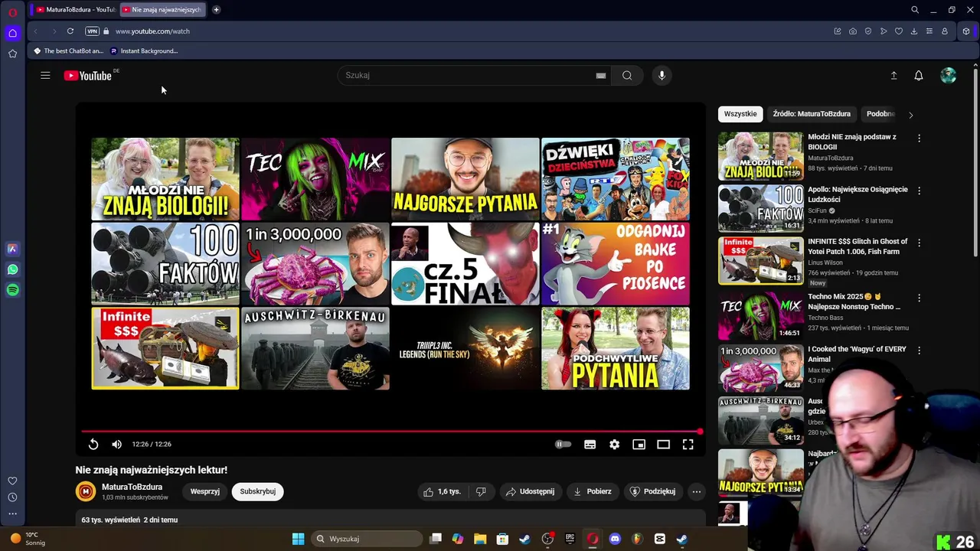Click the Wesprzyj join button
Screen dimensions: 980x551
[204, 491]
